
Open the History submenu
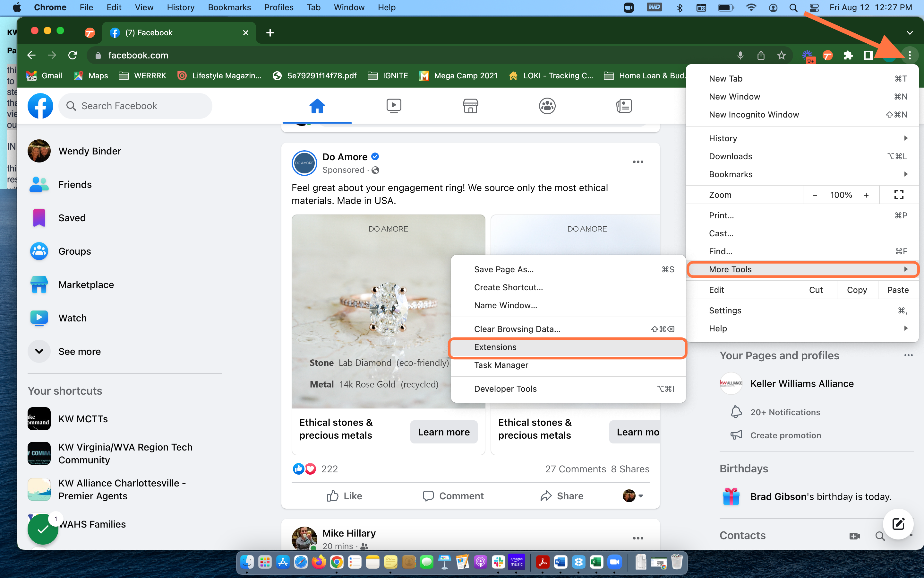click(802, 138)
